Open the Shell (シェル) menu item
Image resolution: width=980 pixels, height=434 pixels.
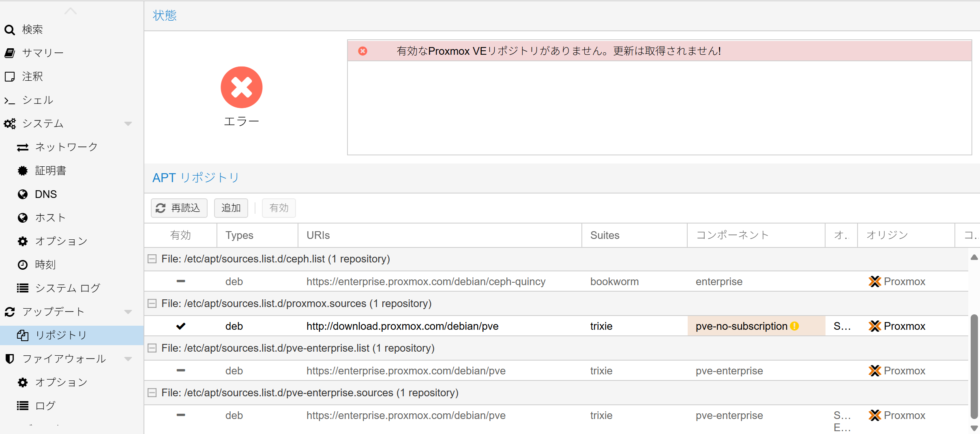coord(72,100)
